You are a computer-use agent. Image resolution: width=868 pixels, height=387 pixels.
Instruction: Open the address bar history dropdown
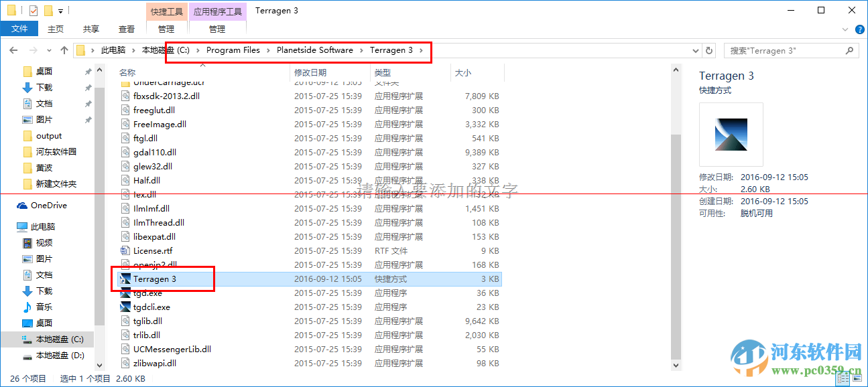click(695, 50)
